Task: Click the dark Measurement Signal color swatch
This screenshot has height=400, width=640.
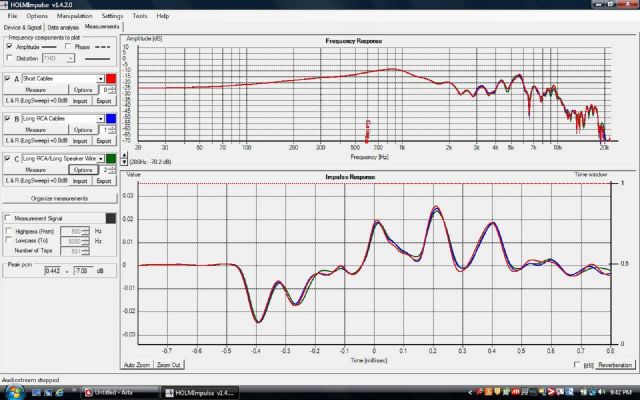Action: tap(111, 218)
